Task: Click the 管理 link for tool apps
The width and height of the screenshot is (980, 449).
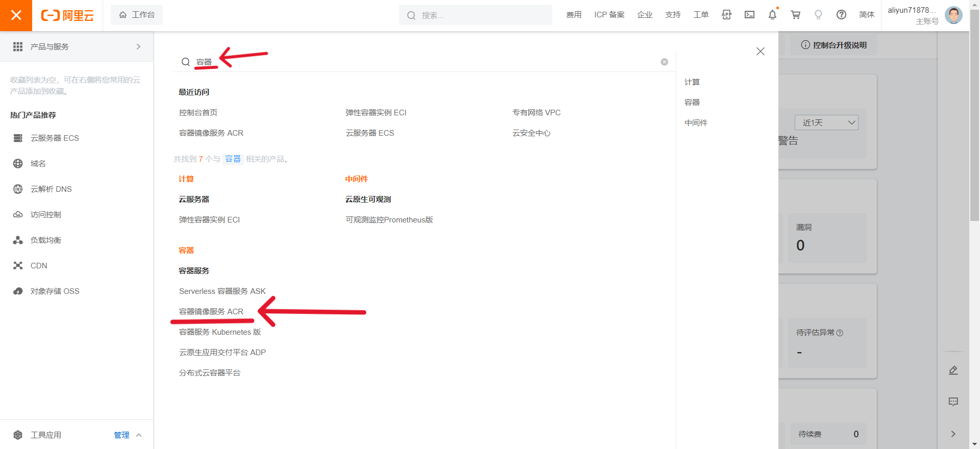Action: tap(121, 435)
